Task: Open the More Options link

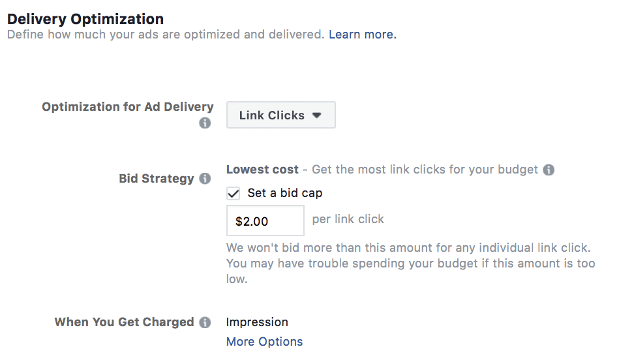Action: (x=264, y=342)
